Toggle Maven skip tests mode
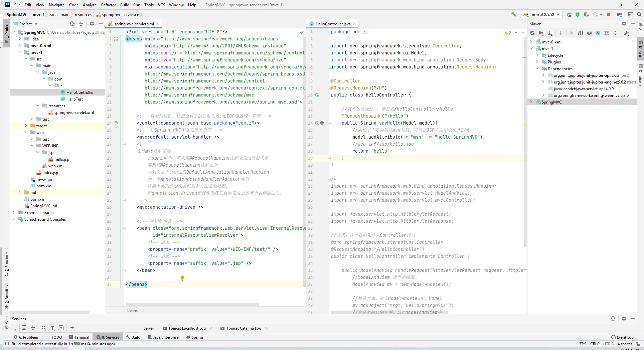 pyautogui.click(x=598, y=33)
